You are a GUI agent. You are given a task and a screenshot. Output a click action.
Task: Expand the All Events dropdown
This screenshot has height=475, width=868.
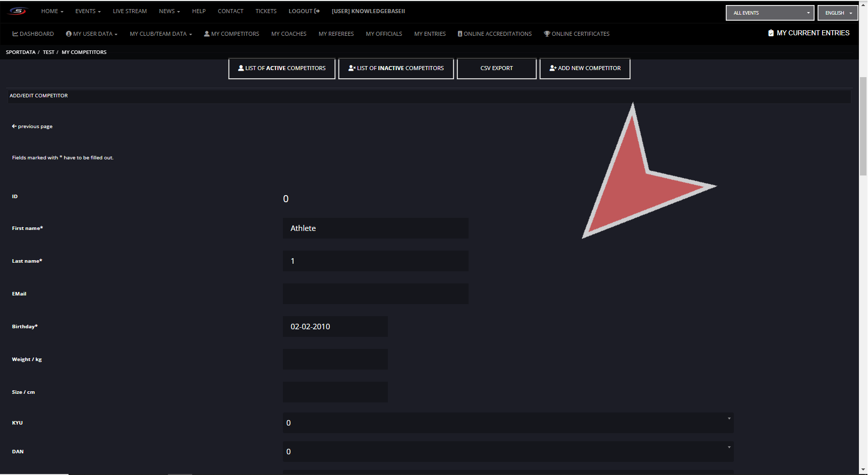pos(770,13)
